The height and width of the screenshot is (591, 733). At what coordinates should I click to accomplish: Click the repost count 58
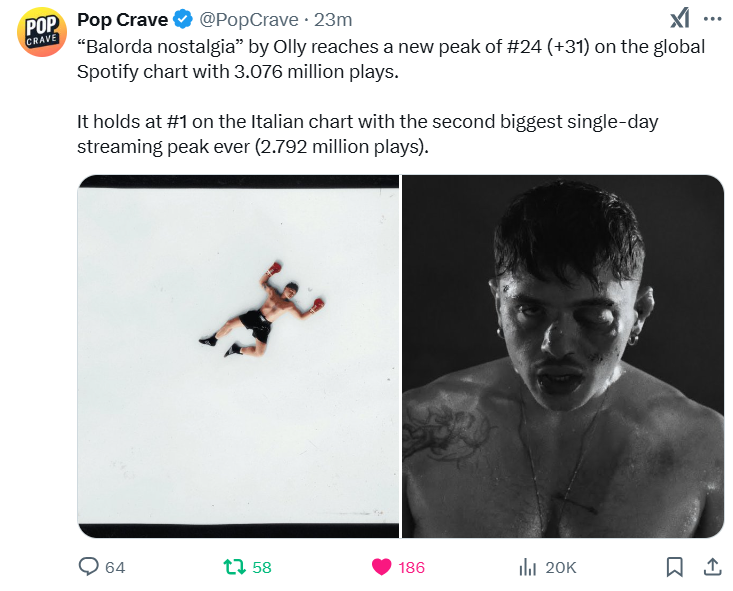point(262,567)
